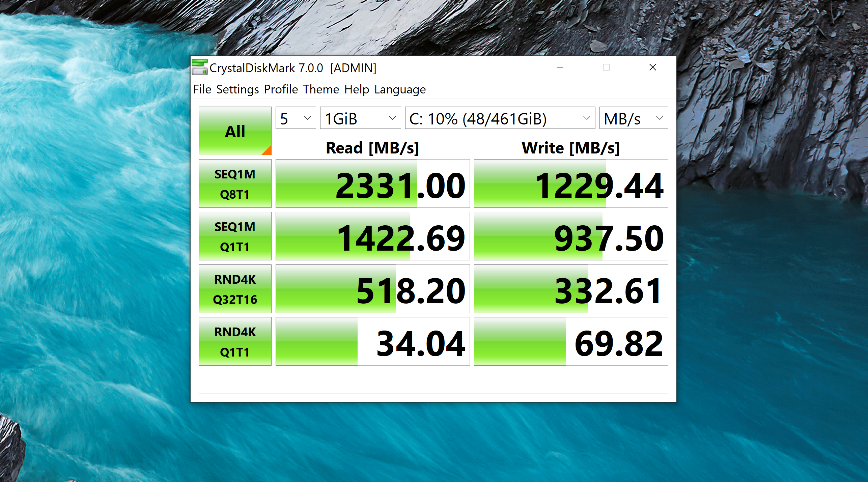Image resolution: width=868 pixels, height=482 pixels.
Task: Open the Language menu
Action: click(x=400, y=89)
